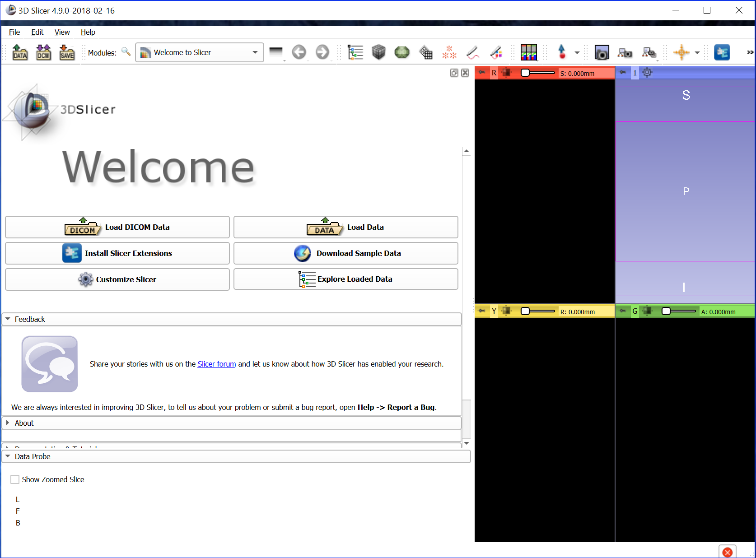The width and height of the screenshot is (756, 558).
Task: Capture a screenshot with the camera icon
Action: pos(602,52)
